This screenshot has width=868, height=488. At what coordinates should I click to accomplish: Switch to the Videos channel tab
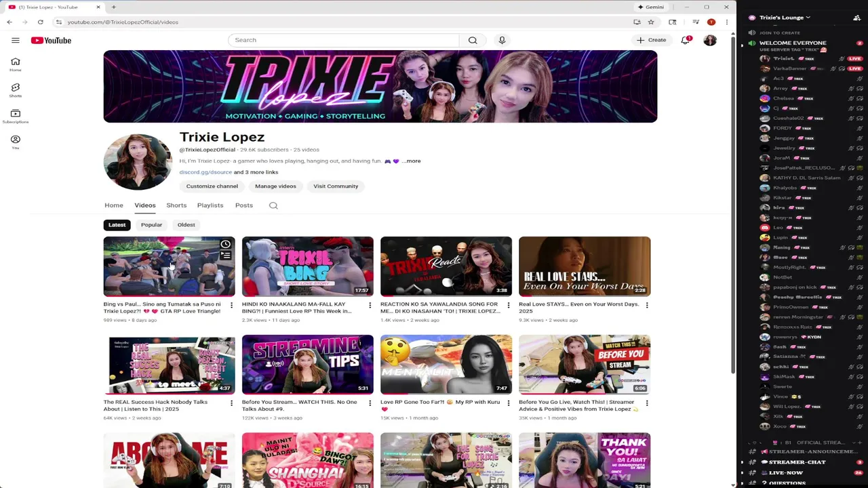[144, 205]
